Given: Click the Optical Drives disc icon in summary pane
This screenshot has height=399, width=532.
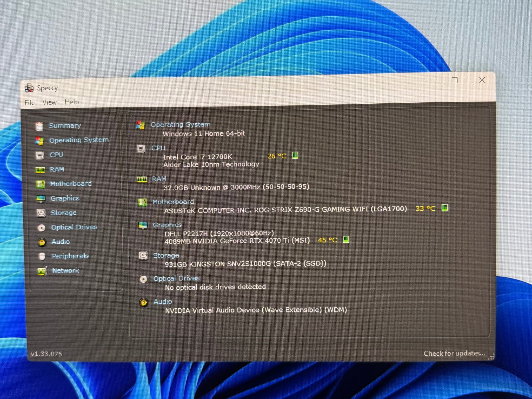Looking at the screenshot, I should pyautogui.click(x=143, y=279).
